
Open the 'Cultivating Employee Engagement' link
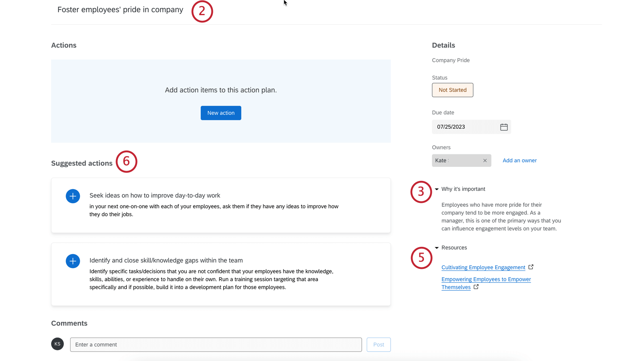483,267
